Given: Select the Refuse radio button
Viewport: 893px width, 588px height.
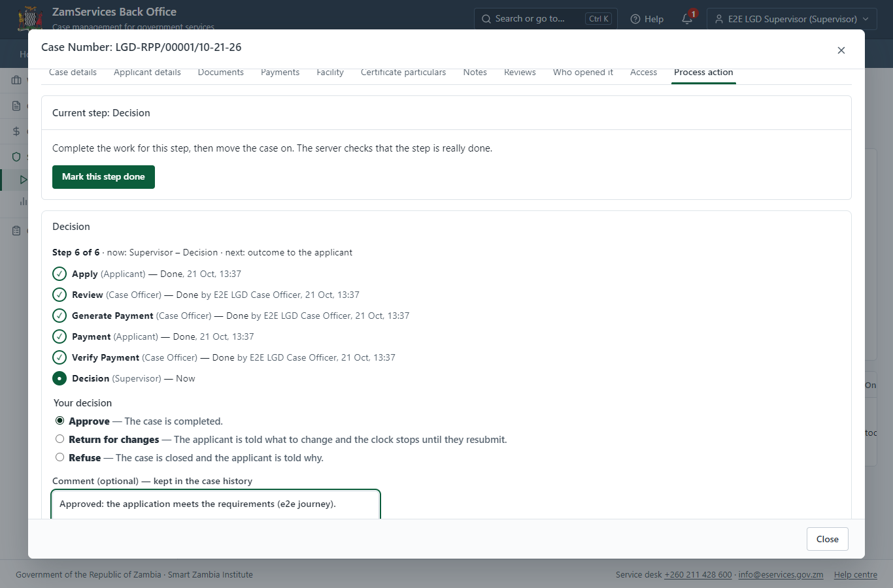Looking at the screenshot, I should (60, 457).
